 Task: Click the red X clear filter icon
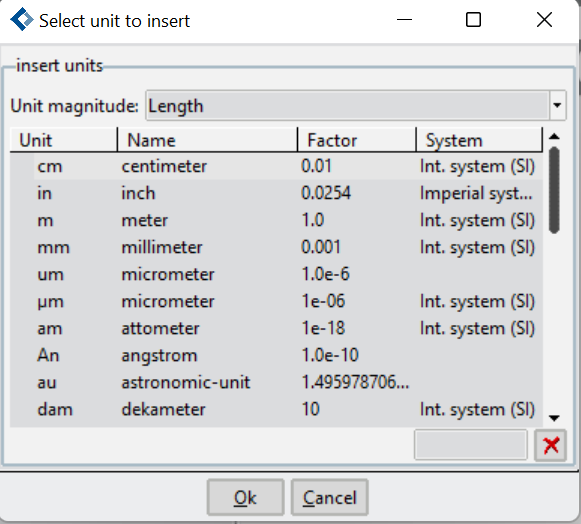click(x=550, y=445)
